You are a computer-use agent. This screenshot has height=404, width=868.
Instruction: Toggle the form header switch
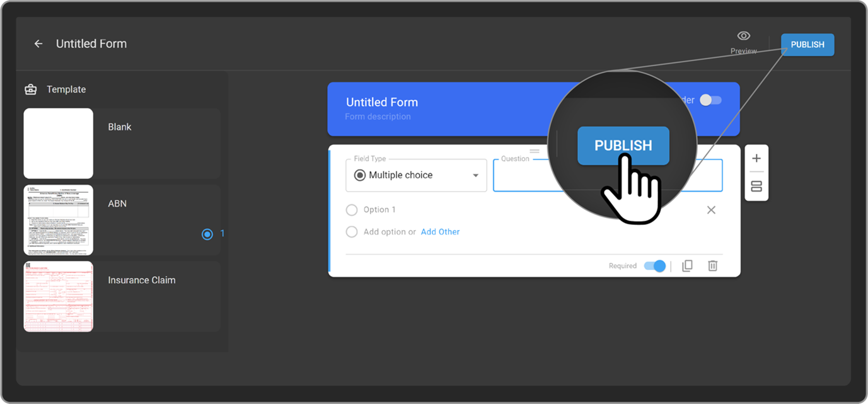coord(710,100)
